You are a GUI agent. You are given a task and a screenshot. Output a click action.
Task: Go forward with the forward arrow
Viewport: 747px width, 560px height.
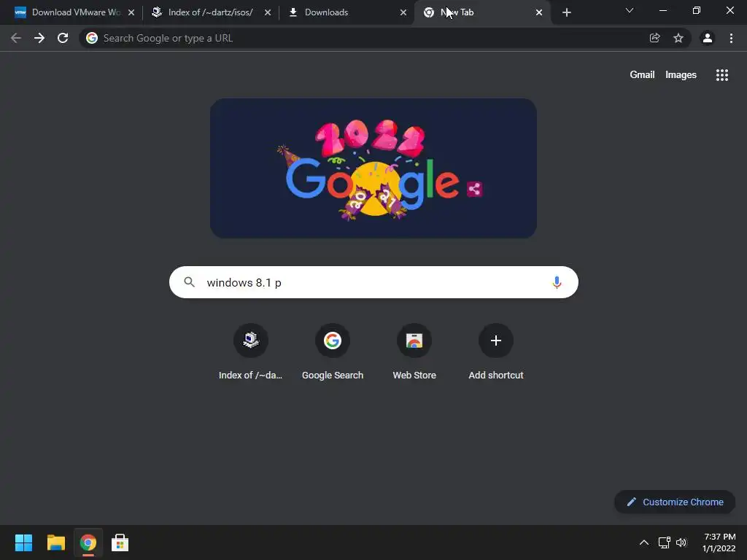click(x=39, y=38)
